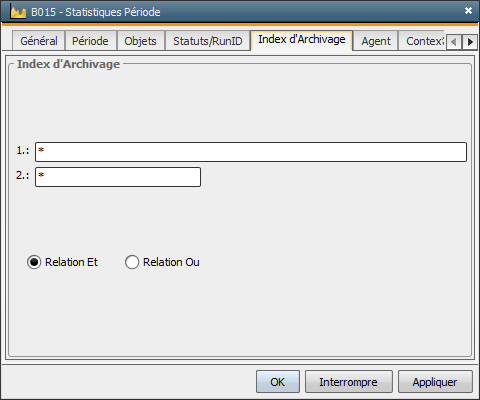Apply changes with Appliquer button

435,382
